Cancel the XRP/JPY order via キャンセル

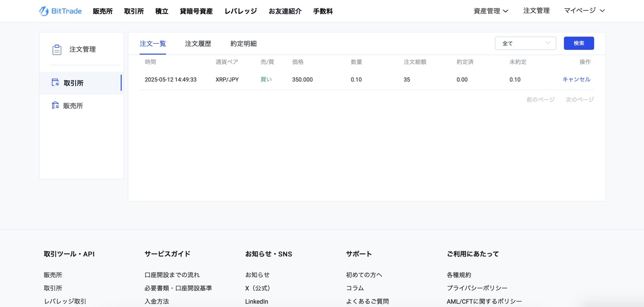tap(576, 79)
